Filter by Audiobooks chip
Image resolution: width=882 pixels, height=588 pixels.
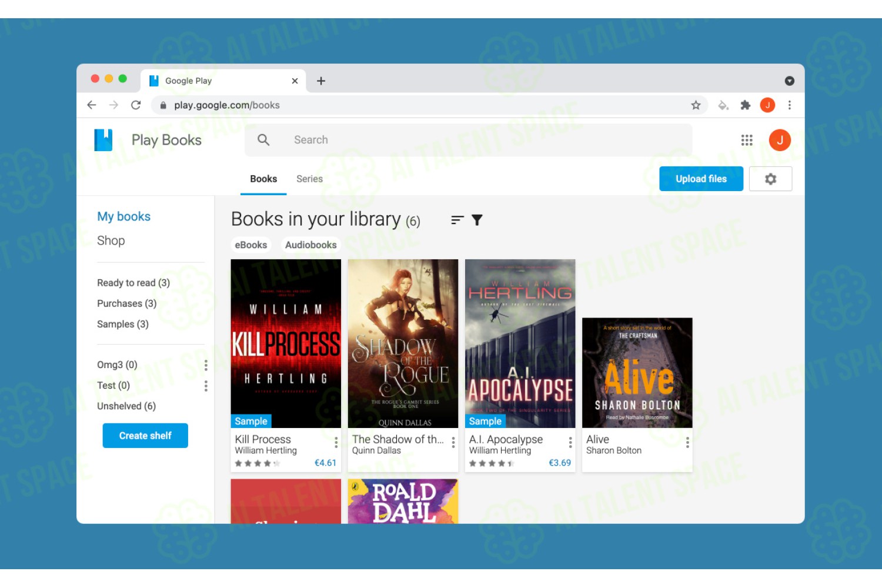point(311,245)
